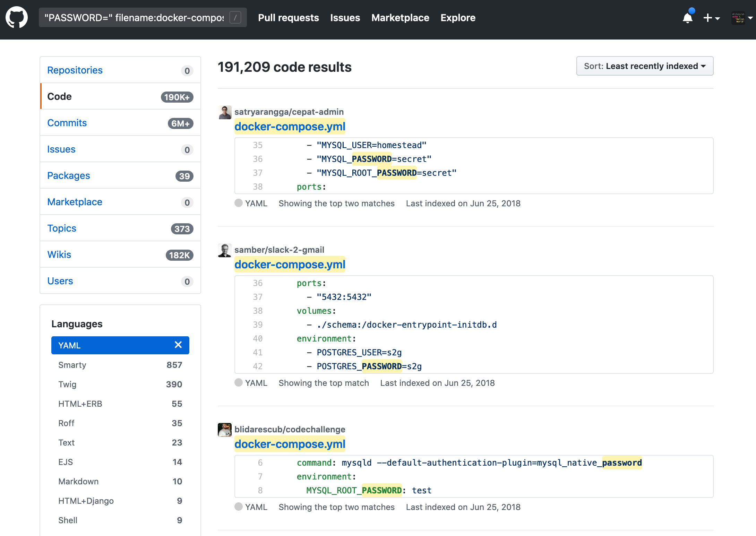The width and height of the screenshot is (756, 536).
Task: Click blidarescub's avatar thumbnail
Action: [x=225, y=430]
